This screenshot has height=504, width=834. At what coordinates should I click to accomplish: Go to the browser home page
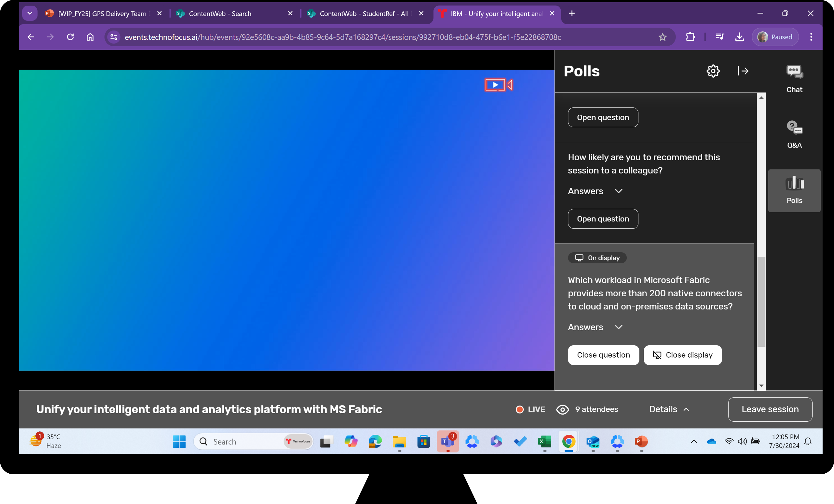90,37
